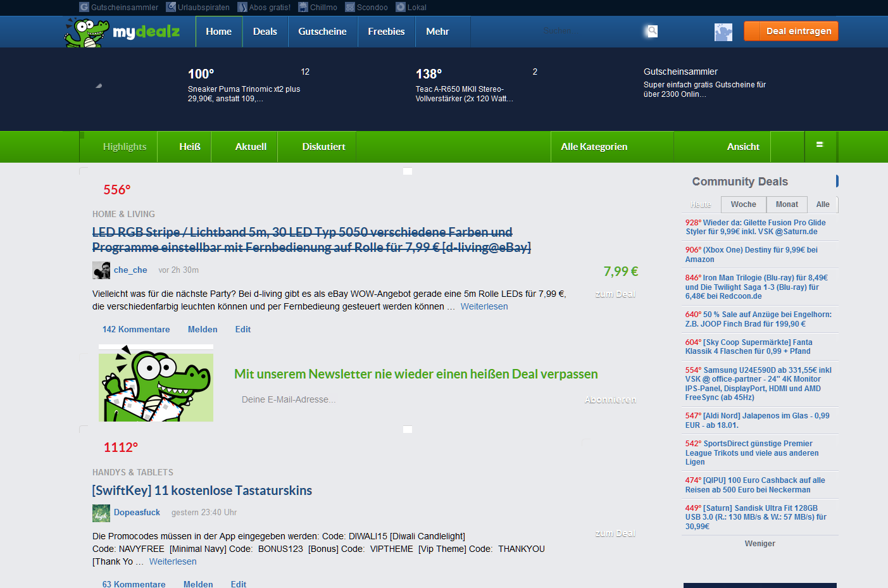888x588 pixels.
Task: Open the Deals menu item
Action: (265, 32)
